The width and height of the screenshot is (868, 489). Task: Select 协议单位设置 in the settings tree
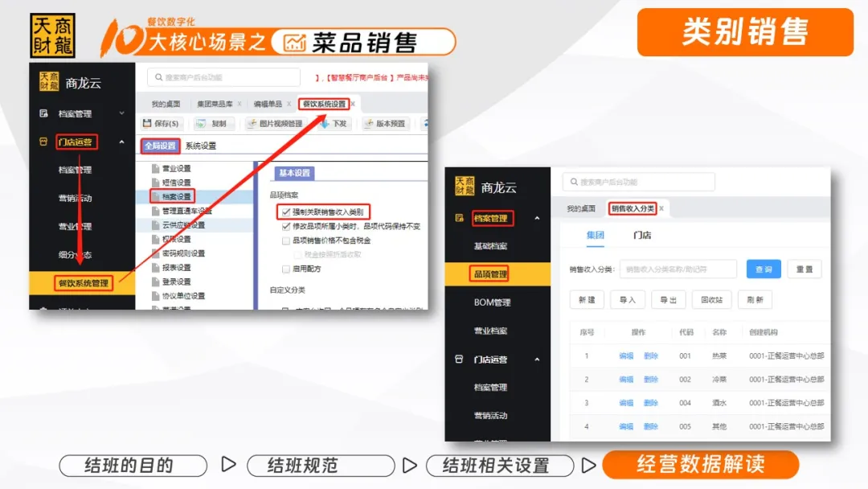183,296
